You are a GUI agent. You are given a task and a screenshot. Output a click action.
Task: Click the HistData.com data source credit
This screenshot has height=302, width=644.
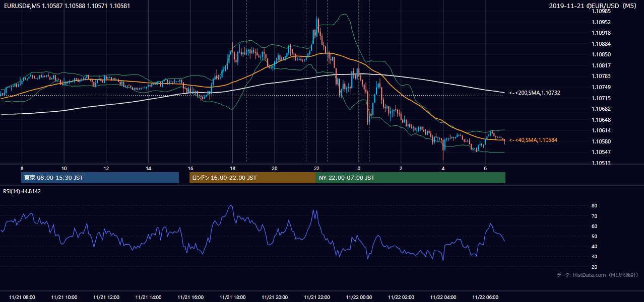[598, 275]
